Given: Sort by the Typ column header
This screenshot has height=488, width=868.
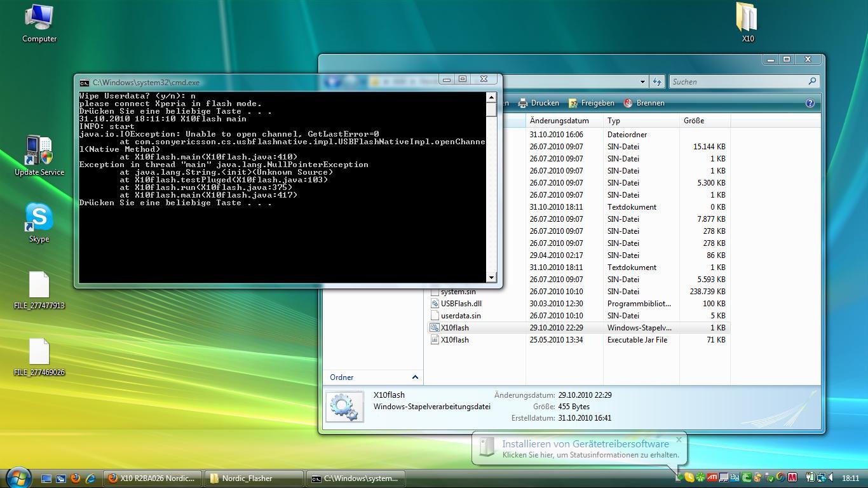Looking at the screenshot, I should pyautogui.click(x=641, y=121).
